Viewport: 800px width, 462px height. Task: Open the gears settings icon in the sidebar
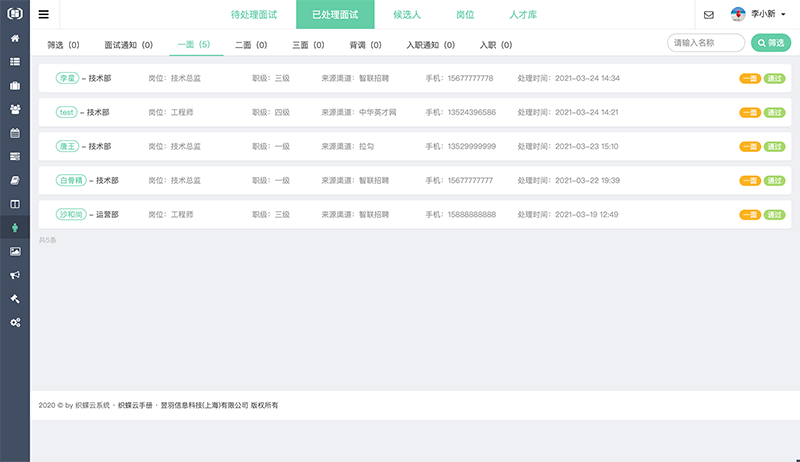(x=15, y=322)
